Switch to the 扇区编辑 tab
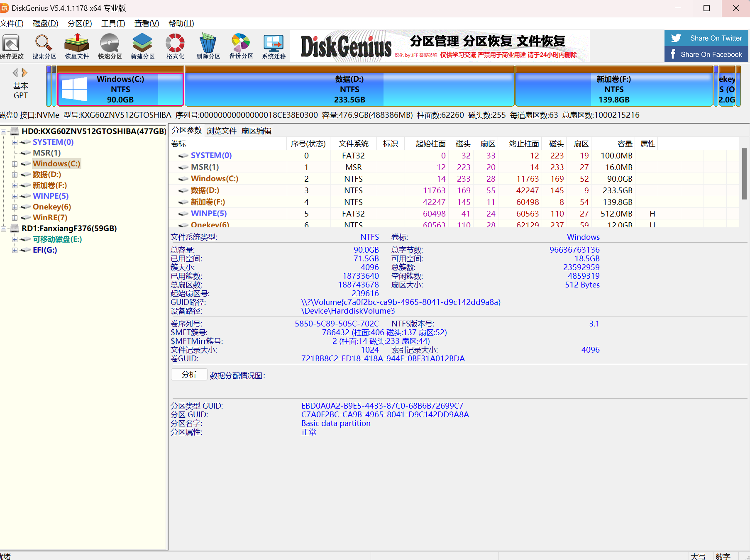Screen dimensions: 750x560 (257, 131)
